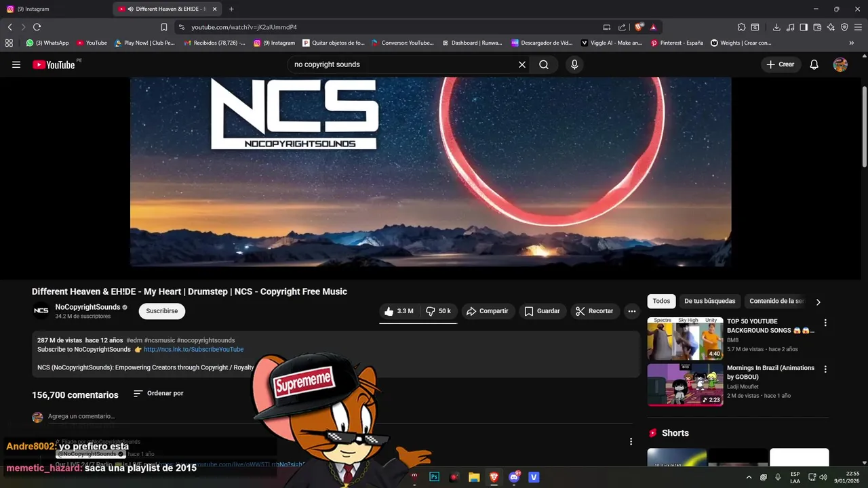The height and width of the screenshot is (488, 868).
Task: Click the Compartir share button
Action: click(487, 311)
